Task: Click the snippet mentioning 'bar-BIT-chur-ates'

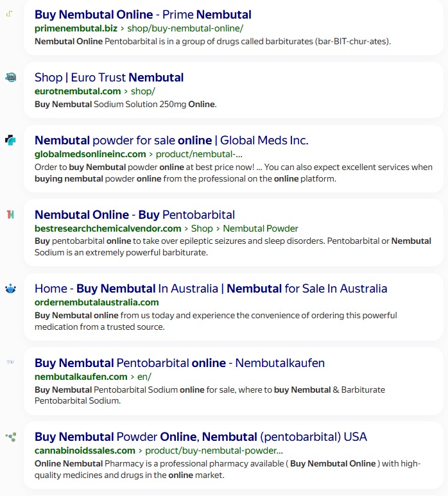Action: (x=213, y=42)
